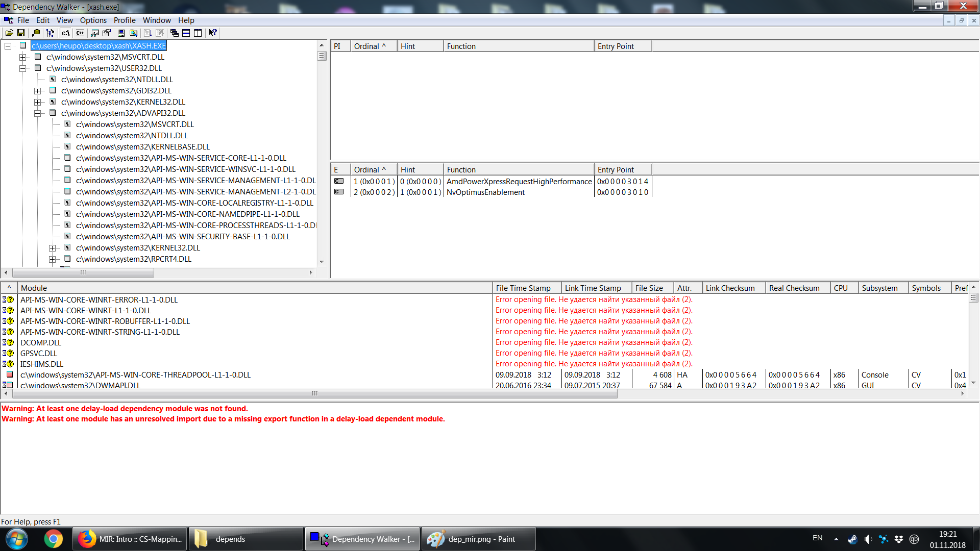
Task: Select the AmdPowerXpressRequestHighPerformance export row
Action: 492,181
